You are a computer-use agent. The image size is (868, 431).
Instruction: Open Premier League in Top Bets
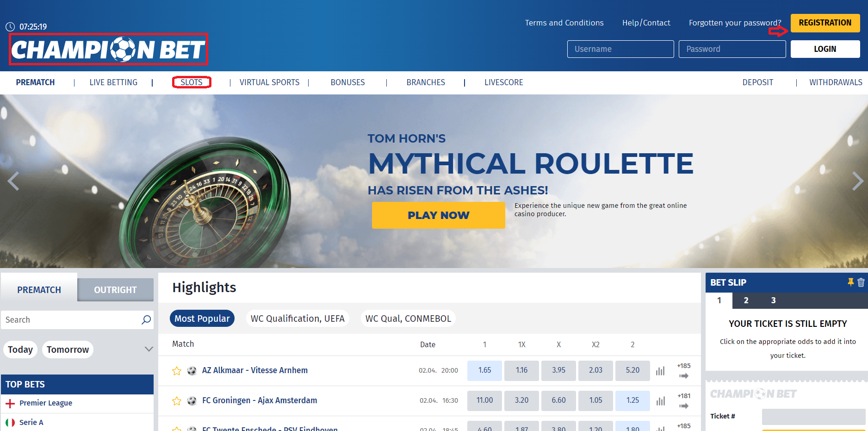[46, 403]
